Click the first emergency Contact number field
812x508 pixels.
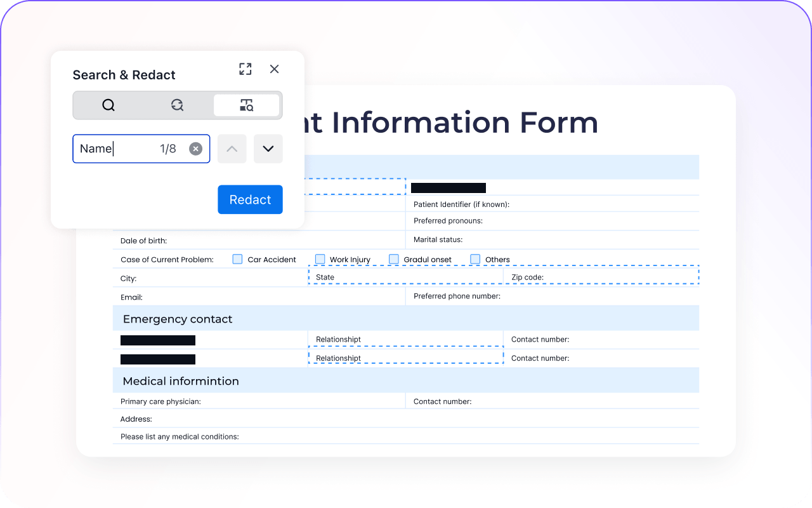pyautogui.click(x=601, y=340)
